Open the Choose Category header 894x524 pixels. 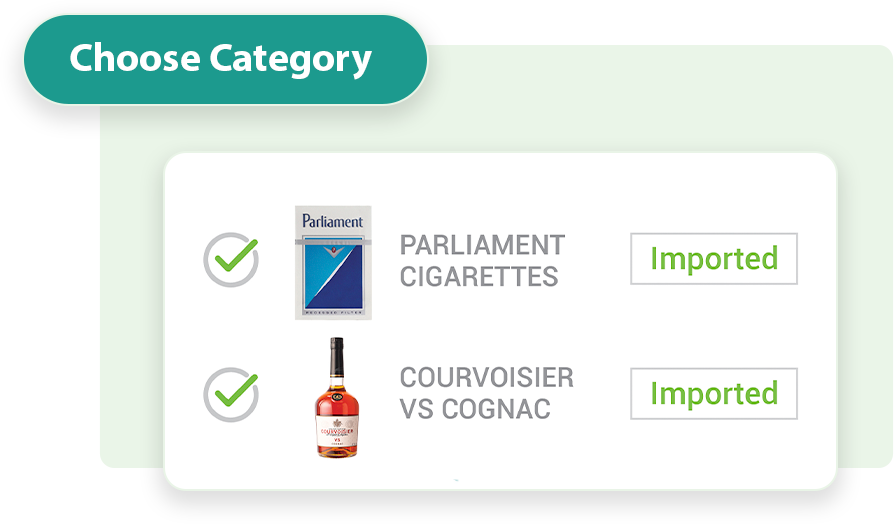pos(220,59)
